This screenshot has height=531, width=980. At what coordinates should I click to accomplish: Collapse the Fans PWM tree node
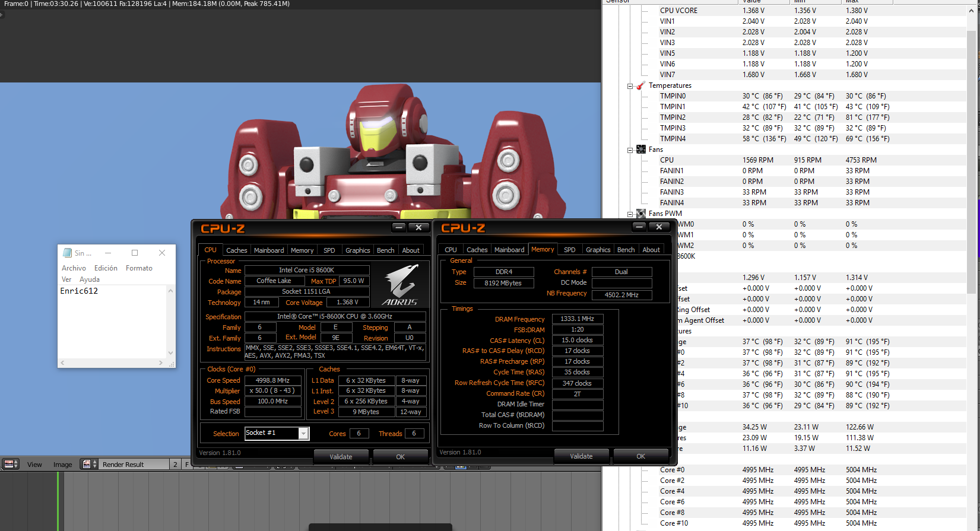tap(630, 214)
